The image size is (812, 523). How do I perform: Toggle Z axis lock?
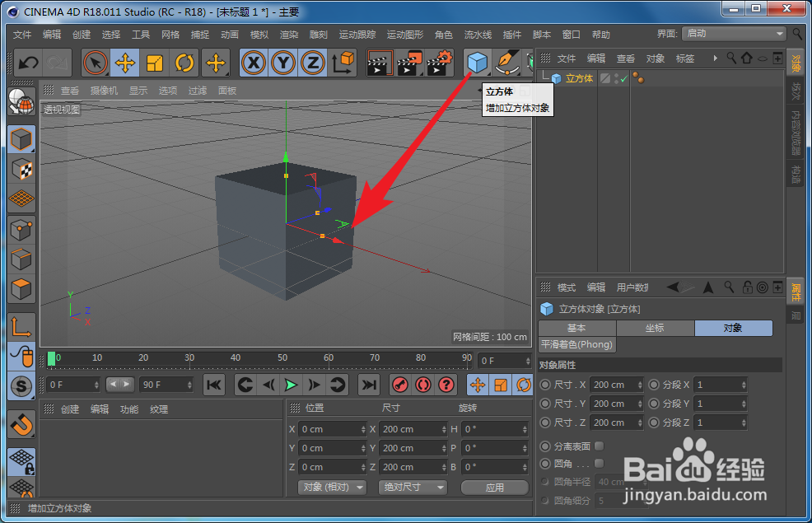(313, 63)
